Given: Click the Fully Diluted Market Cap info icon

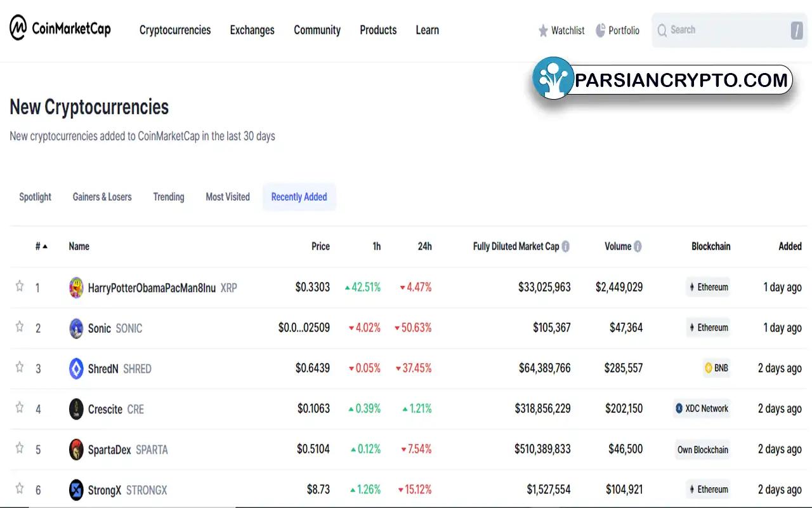Looking at the screenshot, I should coord(565,246).
